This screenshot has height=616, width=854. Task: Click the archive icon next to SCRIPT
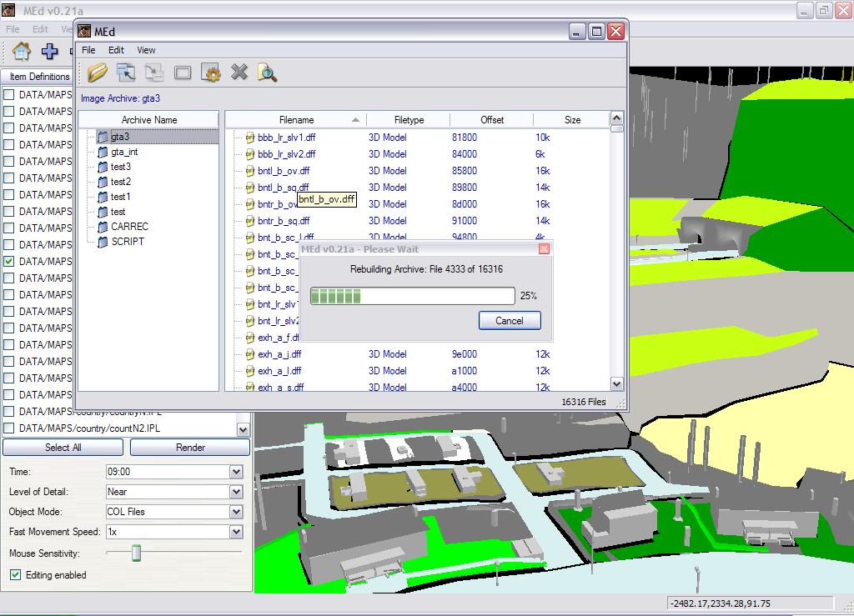point(103,242)
